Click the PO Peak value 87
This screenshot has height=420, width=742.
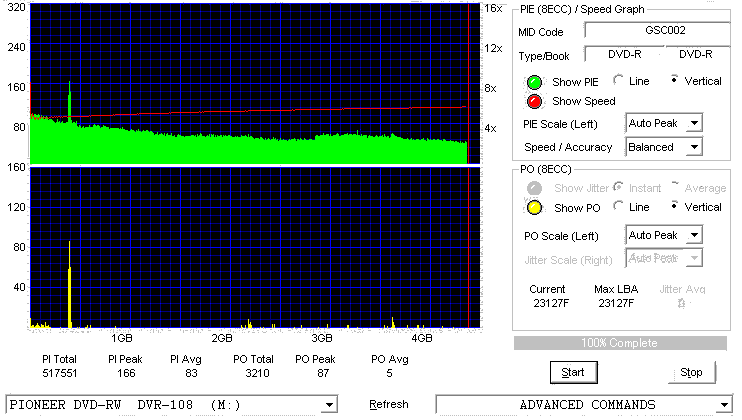click(323, 373)
